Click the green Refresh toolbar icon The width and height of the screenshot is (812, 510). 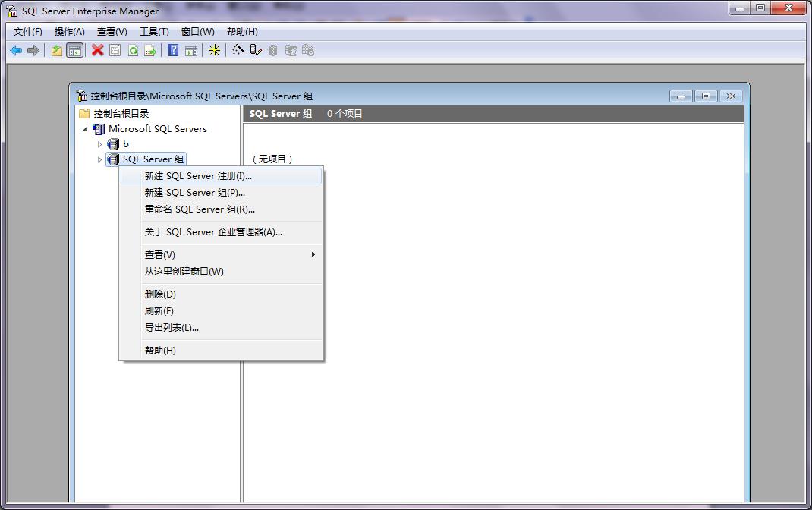point(133,50)
